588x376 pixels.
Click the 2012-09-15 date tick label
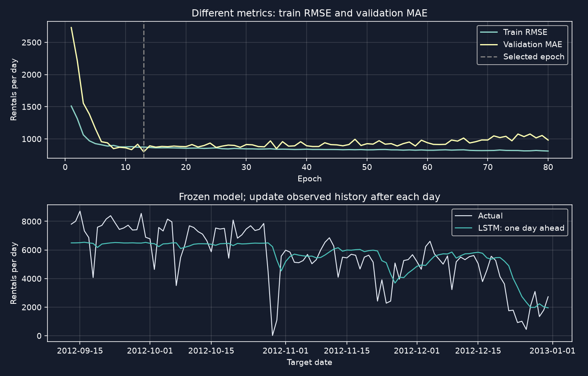click(x=80, y=350)
